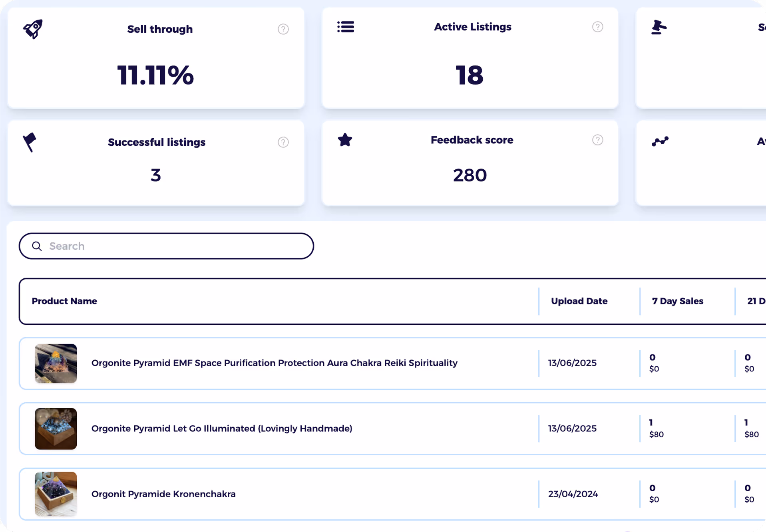Select the Successful listings value 3

156,175
